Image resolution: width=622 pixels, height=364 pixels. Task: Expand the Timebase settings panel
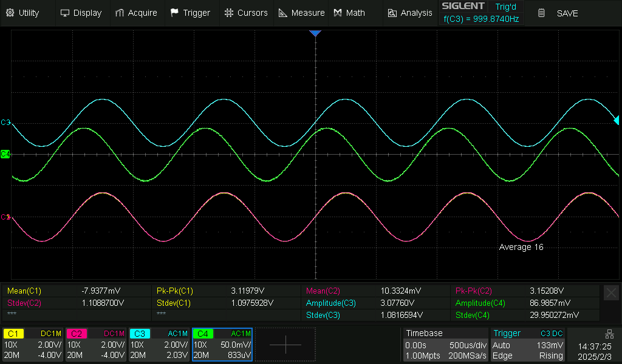point(446,345)
